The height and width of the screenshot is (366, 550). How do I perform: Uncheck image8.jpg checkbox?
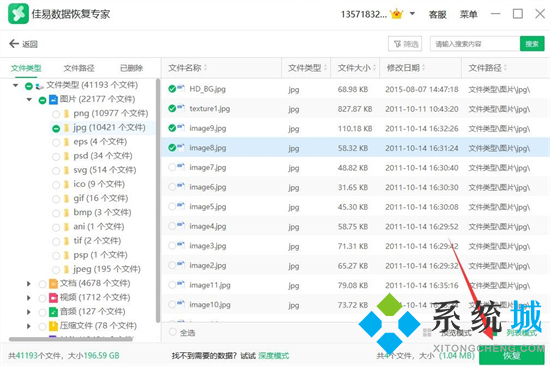click(172, 148)
